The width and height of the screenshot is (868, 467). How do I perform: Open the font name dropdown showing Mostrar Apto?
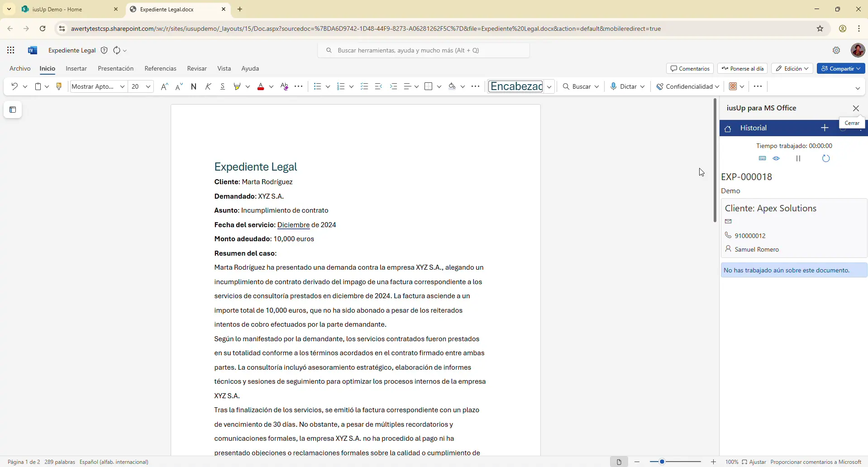point(98,86)
